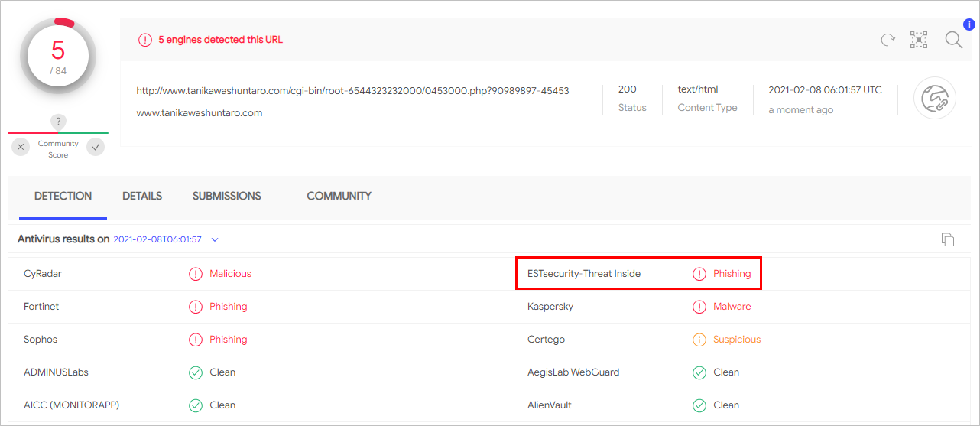Copy antivirus results with copy icon
This screenshot has width=980, height=426.
[x=948, y=239]
